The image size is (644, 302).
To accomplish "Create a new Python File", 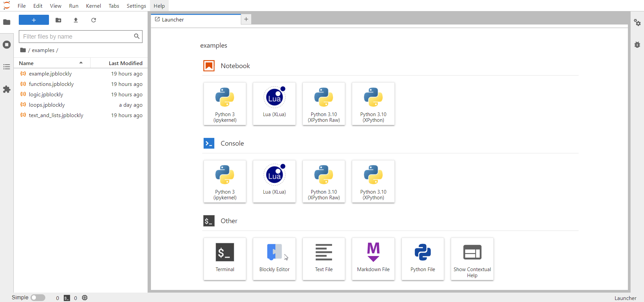I will 423,259.
